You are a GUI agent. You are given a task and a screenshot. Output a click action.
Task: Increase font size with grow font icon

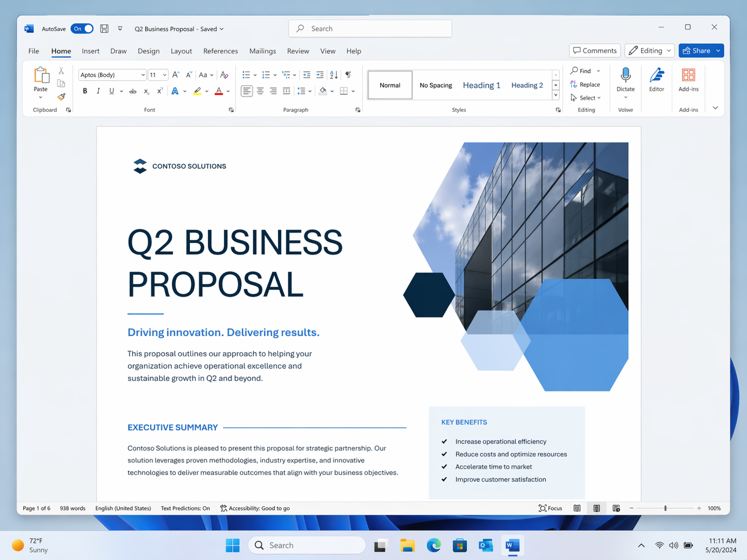click(176, 75)
